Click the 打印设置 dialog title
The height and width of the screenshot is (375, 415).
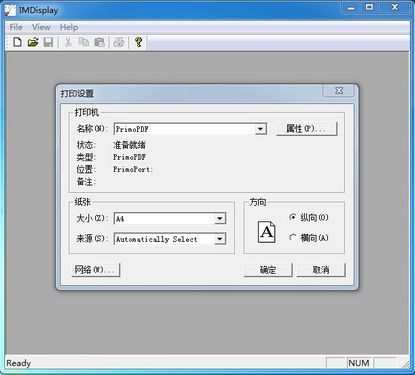pos(77,93)
